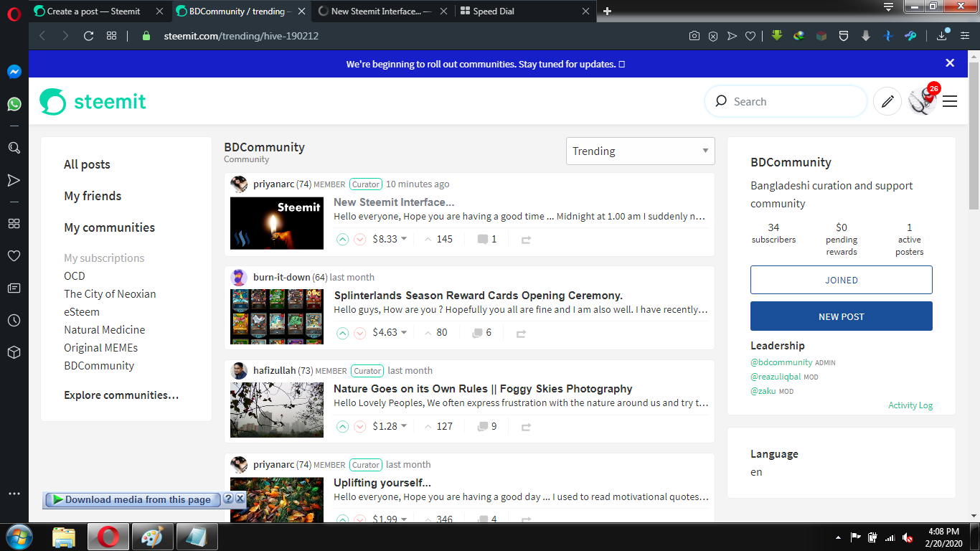Switch to the New Steemit Interface tab

click(383, 11)
